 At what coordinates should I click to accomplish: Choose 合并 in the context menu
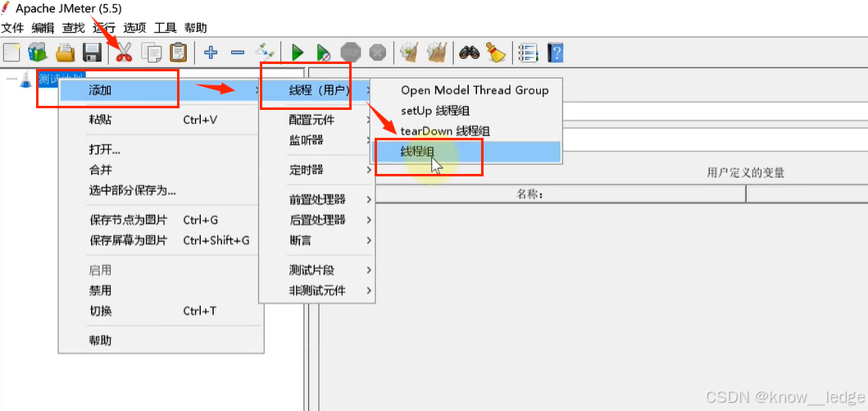[160, 170]
